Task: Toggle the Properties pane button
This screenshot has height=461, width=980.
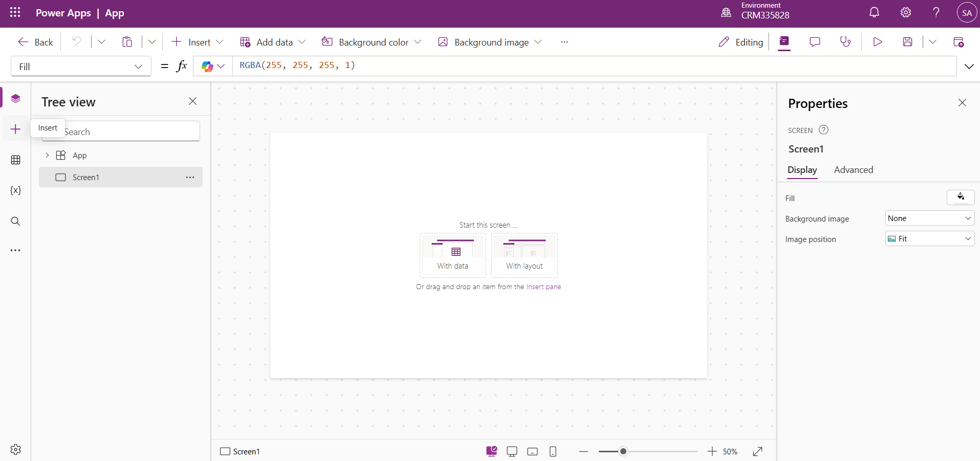Action: pos(784,42)
